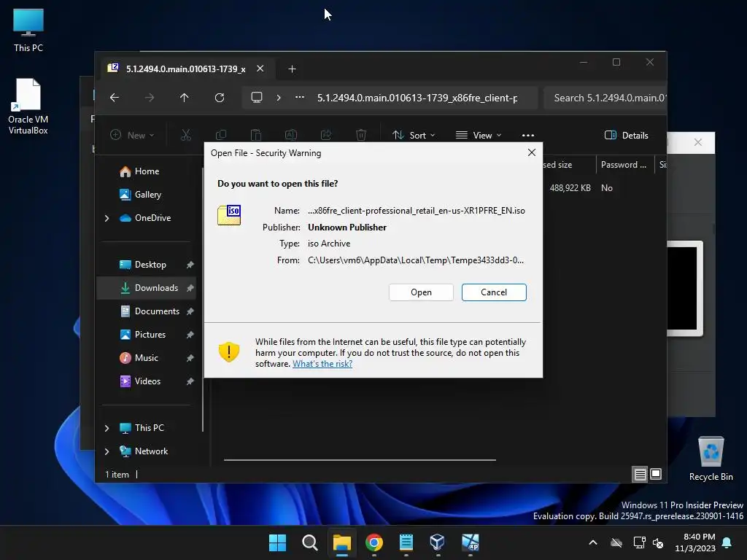The height and width of the screenshot is (560, 747).
Task: Open Videos quick access folder
Action: point(147,381)
